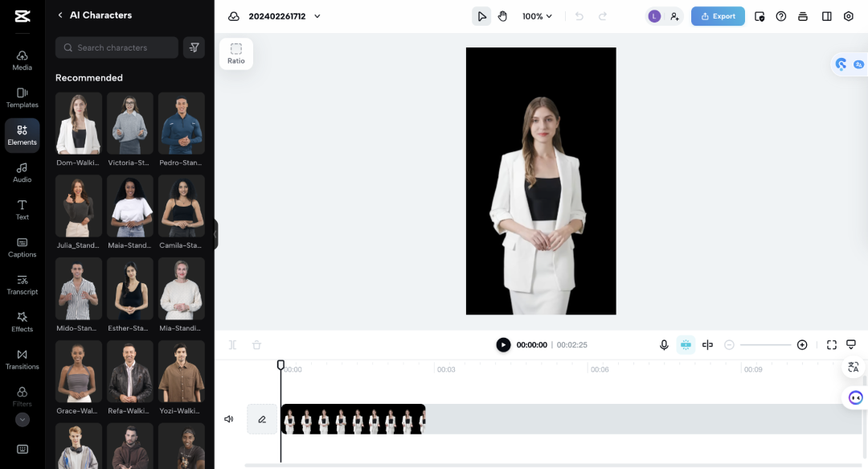The width and height of the screenshot is (868, 469).
Task: Click the Ratio button on canvas
Action: pyautogui.click(x=235, y=53)
